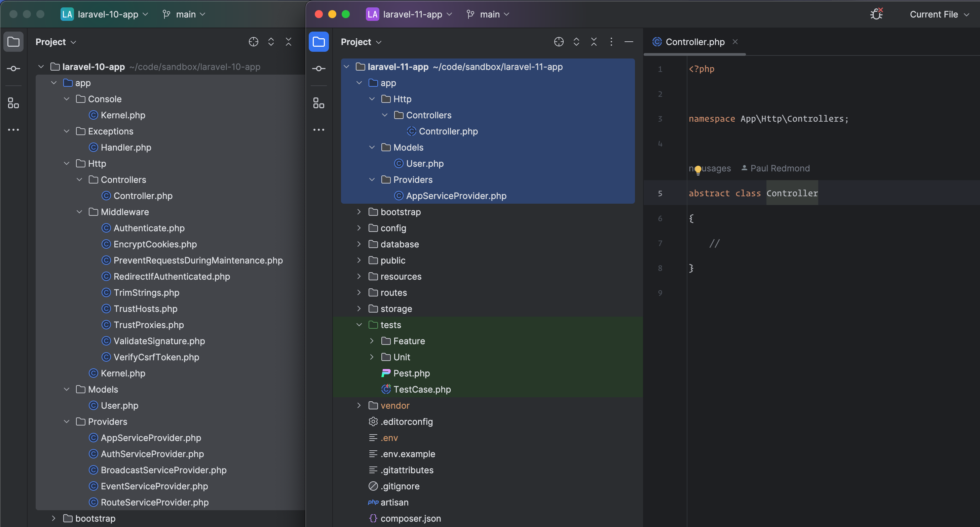980x527 pixels.
Task: Click the intention lightbulb in the editor
Action: click(x=698, y=170)
